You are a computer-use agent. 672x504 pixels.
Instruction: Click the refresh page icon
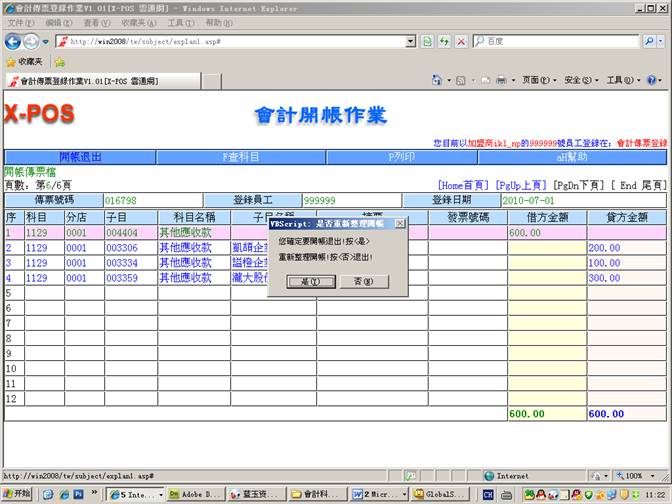(443, 41)
